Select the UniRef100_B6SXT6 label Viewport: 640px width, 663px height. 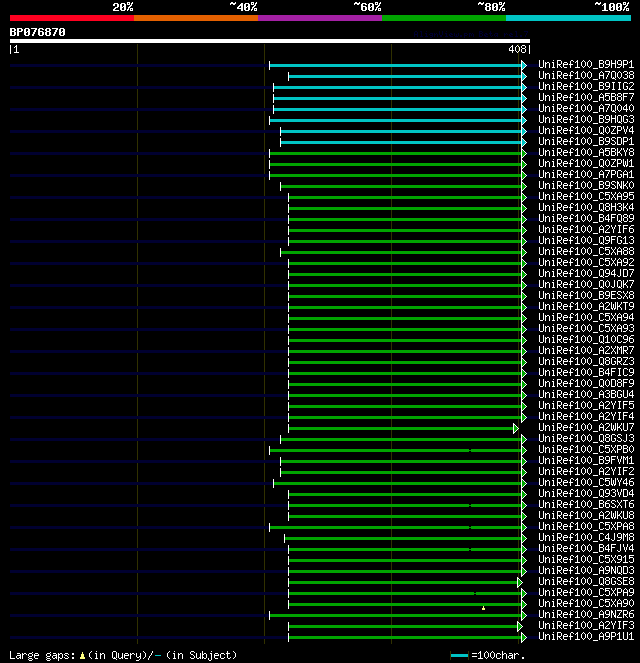[x=586, y=504]
